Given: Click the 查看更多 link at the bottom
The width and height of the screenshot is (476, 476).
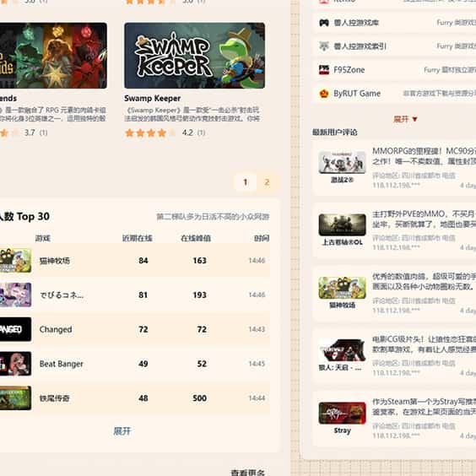Looking at the screenshot, I should [x=248, y=473].
